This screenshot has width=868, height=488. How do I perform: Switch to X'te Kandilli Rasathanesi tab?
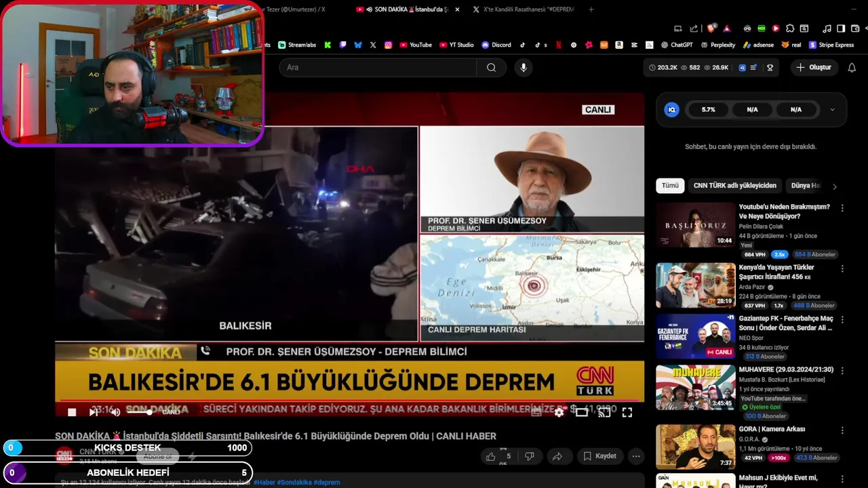(x=524, y=9)
